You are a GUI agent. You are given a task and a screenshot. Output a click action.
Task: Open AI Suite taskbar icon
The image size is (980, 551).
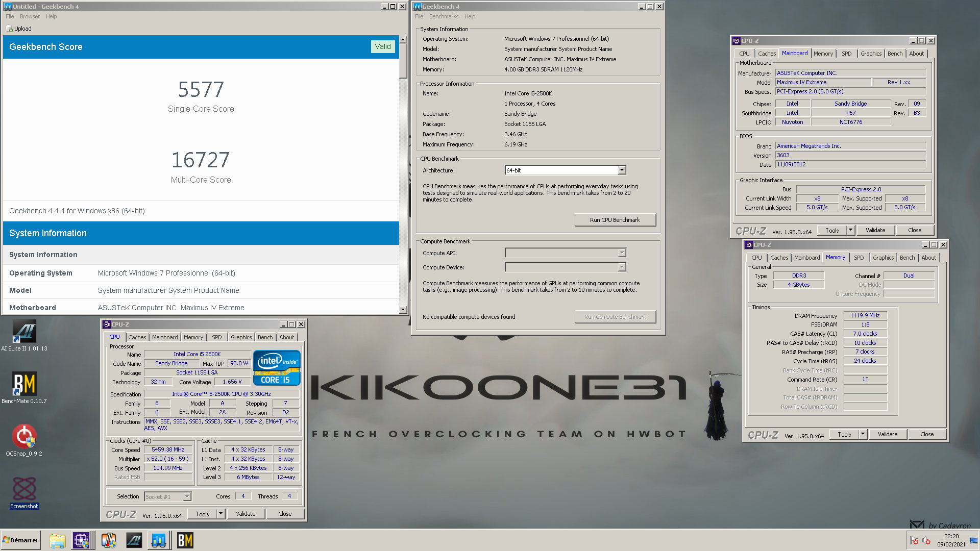(x=134, y=540)
